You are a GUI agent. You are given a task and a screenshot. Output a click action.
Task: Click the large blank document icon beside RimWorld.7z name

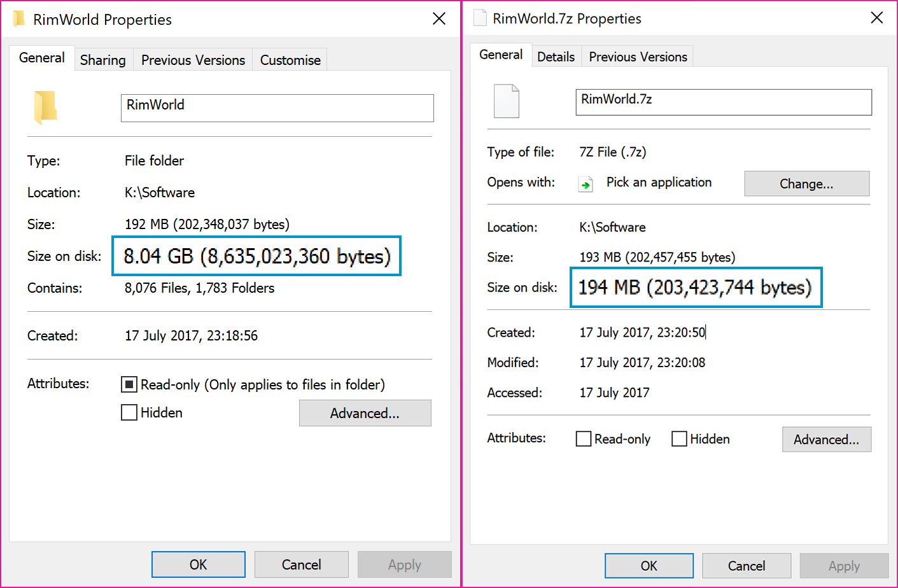pos(507,101)
